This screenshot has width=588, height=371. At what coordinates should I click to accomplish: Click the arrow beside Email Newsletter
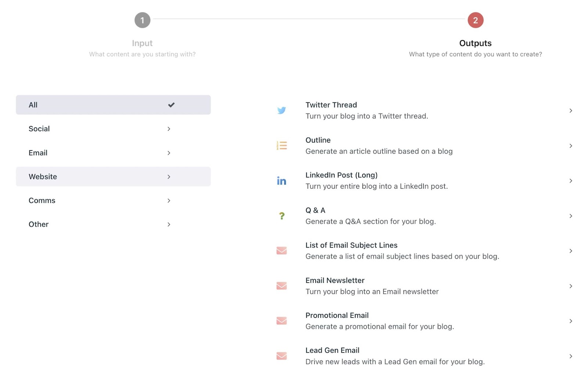click(x=570, y=286)
